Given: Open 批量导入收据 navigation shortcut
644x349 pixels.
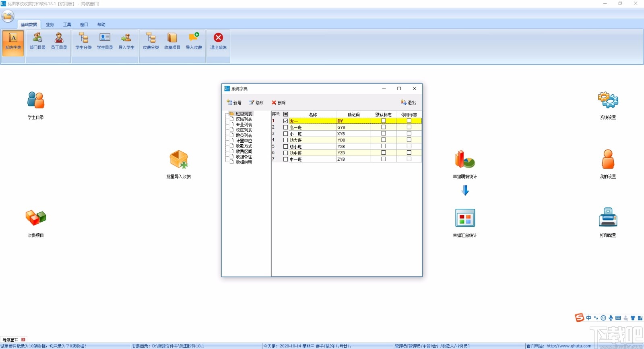Looking at the screenshot, I should click(179, 164).
